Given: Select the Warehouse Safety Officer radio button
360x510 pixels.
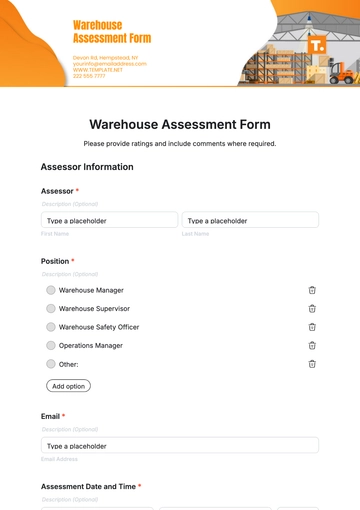Looking at the screenshot, I should point(51,327).
